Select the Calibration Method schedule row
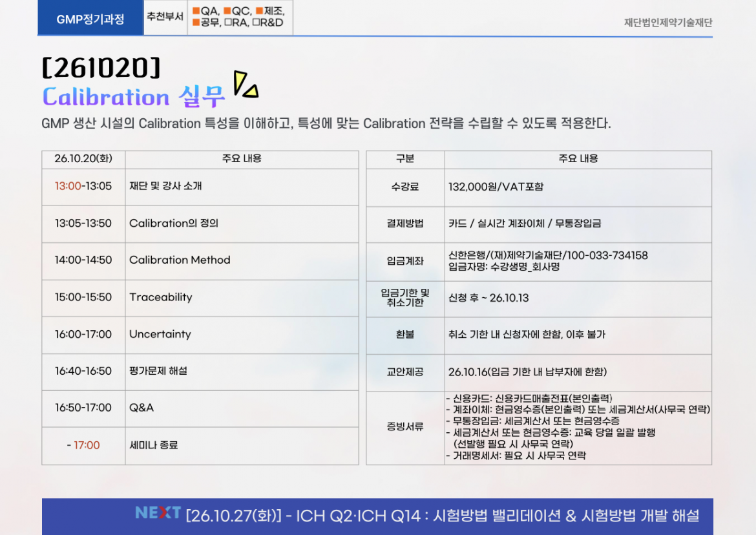The height and width of the screenshot is (535, 756). coord(180,260)
